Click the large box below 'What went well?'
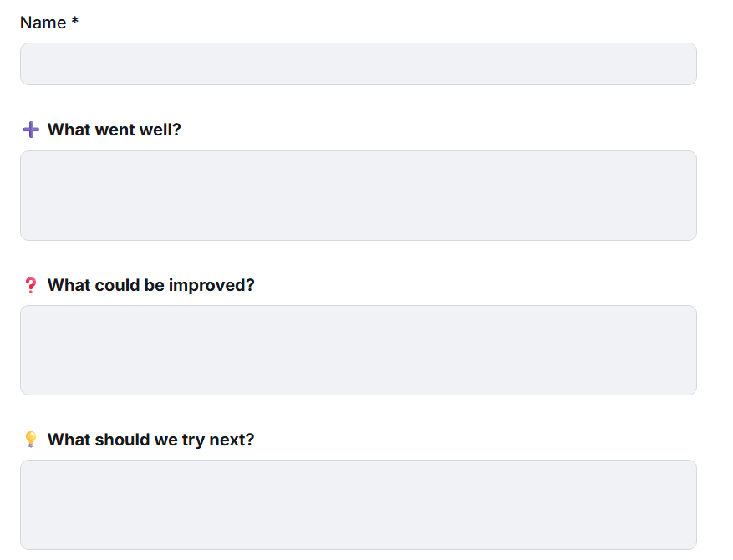 click(358, 195)
